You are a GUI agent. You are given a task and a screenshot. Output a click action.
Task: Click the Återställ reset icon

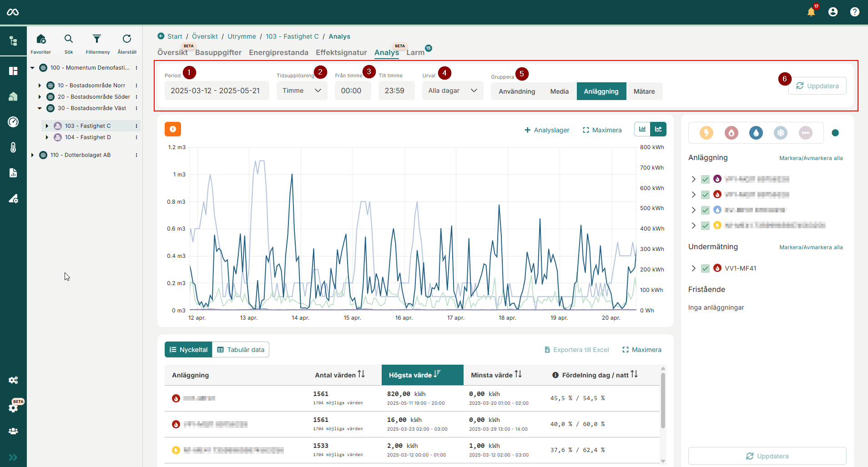[x=127, y=44]
